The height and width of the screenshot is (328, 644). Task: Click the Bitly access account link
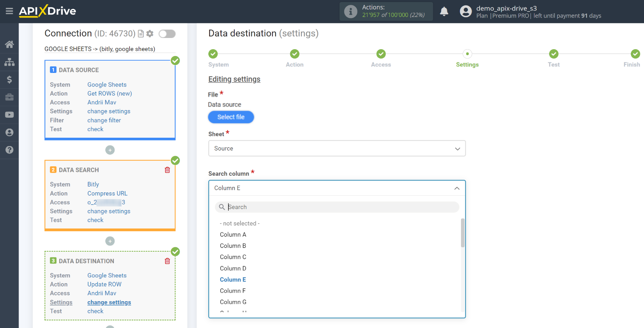tap(106, 202)
